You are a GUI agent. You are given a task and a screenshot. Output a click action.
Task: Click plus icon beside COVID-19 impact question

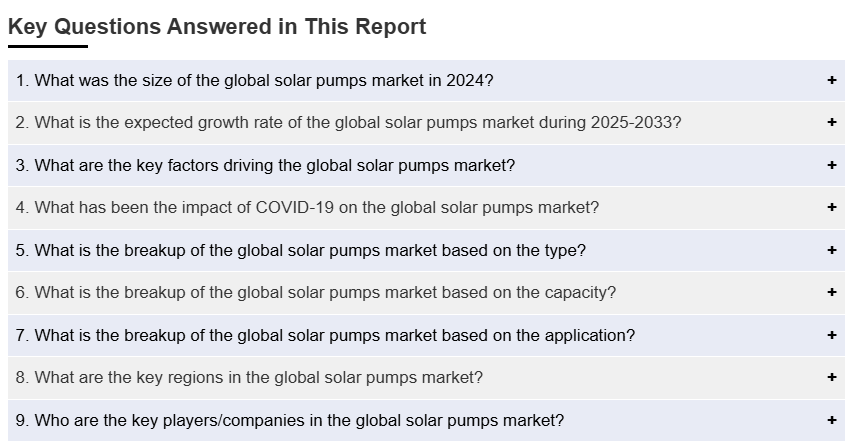831,208
